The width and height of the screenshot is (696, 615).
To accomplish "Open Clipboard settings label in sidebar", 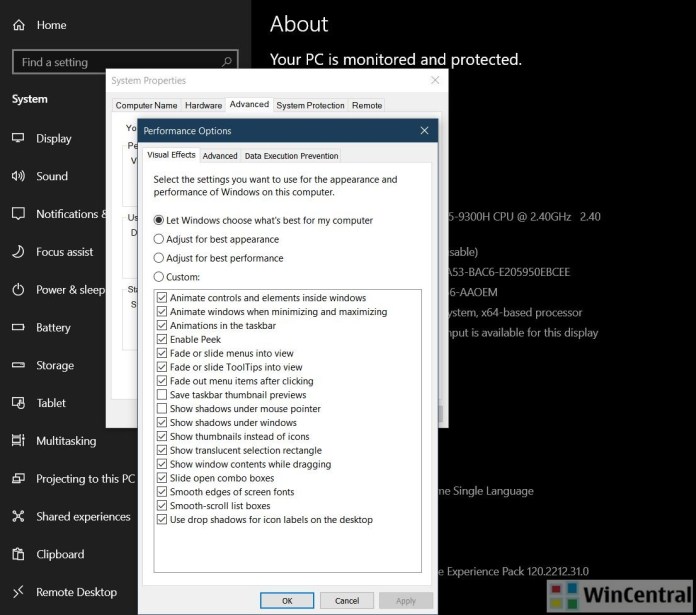I will coord(60,554).
